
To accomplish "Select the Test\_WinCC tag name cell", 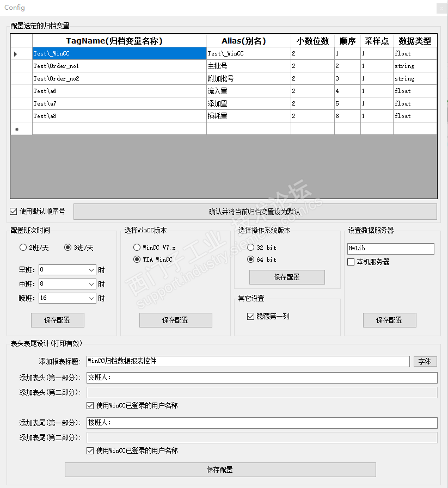I will (x=120, y=53).
